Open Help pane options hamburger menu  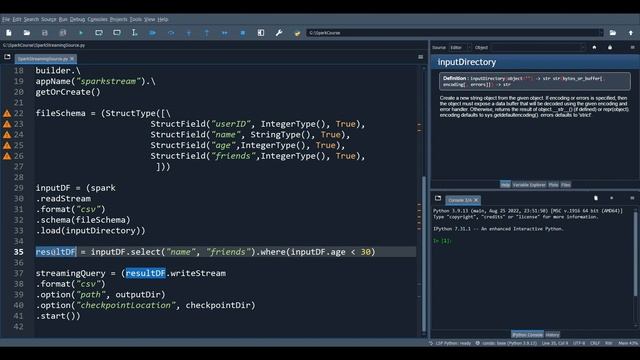point(632,47)
